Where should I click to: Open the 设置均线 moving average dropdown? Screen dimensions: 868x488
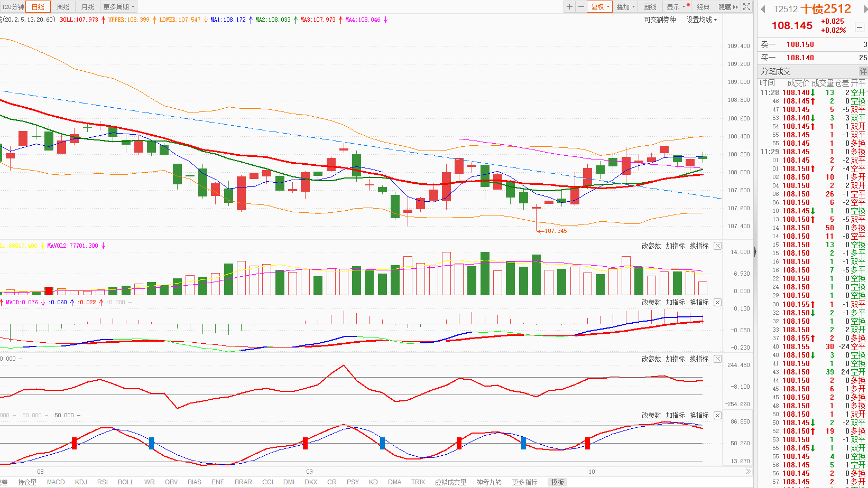point(701,20)
